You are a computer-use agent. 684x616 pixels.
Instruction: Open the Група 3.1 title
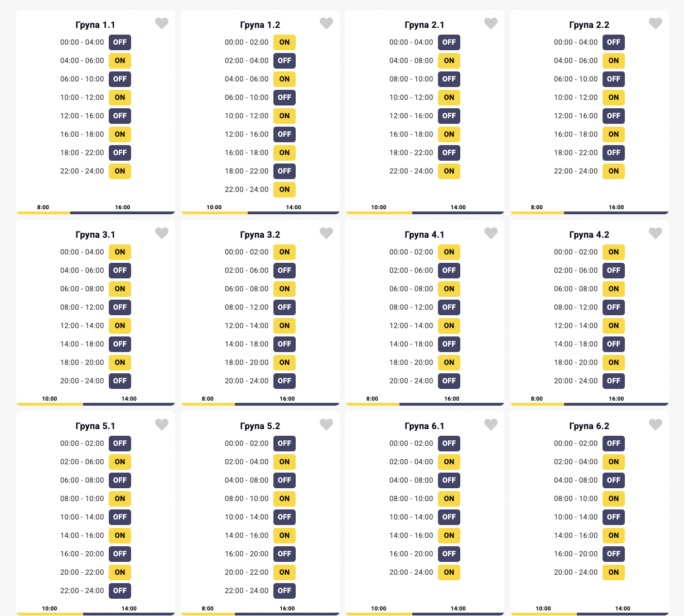[95, 235]
